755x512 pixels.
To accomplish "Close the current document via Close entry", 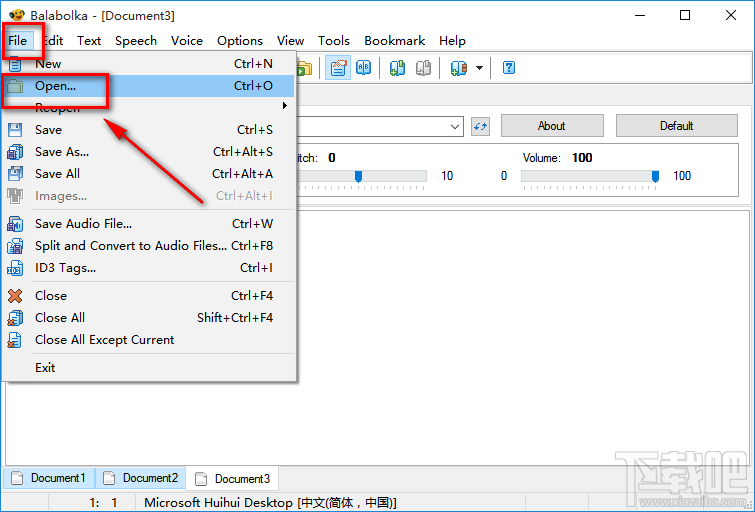I will click(149, 296).
